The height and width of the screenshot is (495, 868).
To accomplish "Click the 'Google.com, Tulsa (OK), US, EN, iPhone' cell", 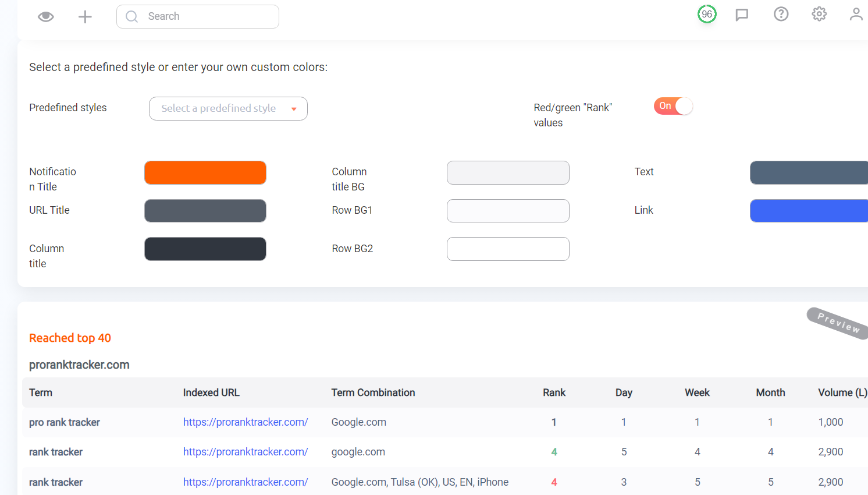I will click(x=420, y=482).
